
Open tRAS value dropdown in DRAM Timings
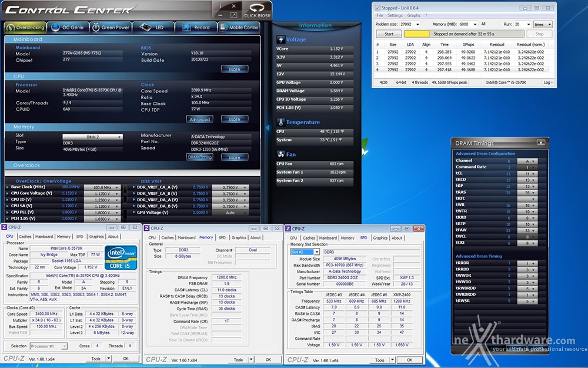(527, 193)
